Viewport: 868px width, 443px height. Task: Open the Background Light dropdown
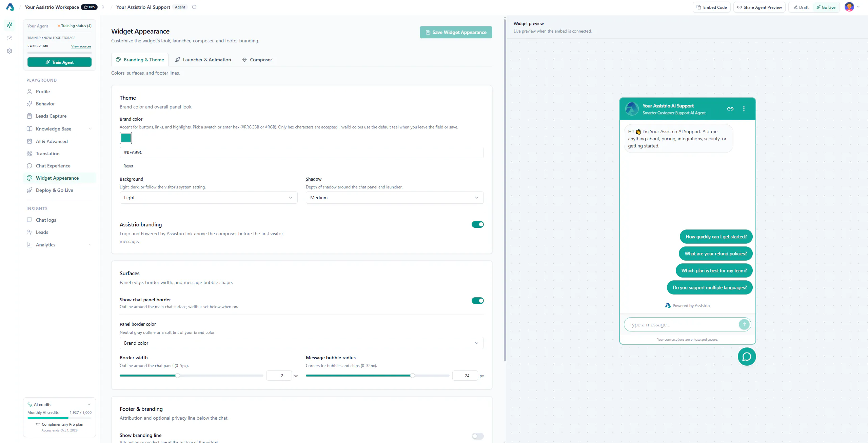(209, 198)
